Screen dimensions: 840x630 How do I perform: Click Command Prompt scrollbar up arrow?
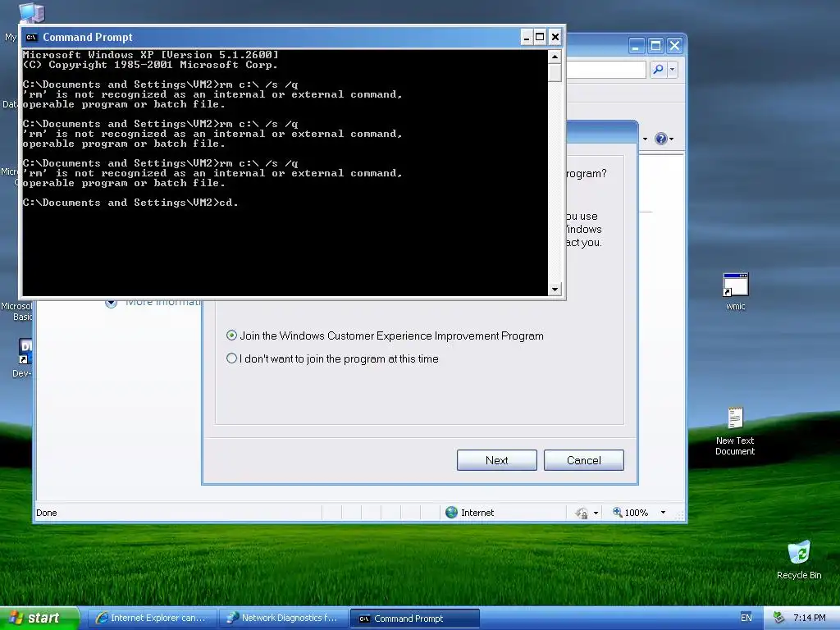point(555,57)
